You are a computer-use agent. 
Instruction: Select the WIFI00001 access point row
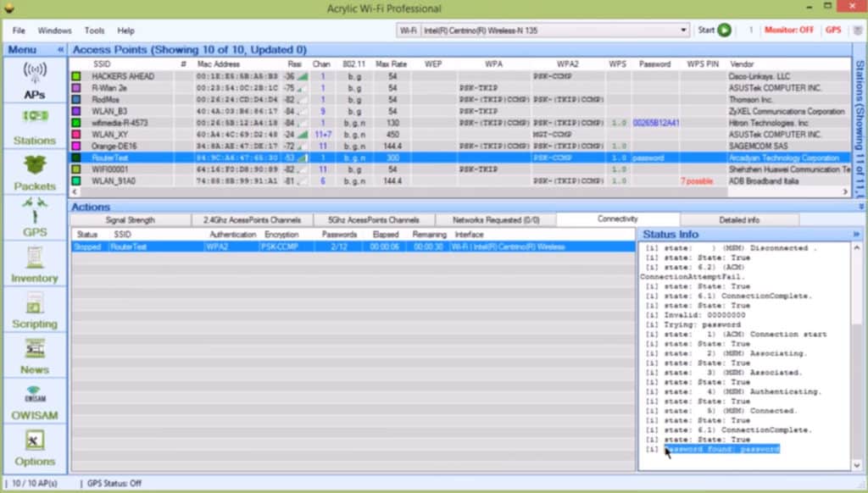point(460,169)
